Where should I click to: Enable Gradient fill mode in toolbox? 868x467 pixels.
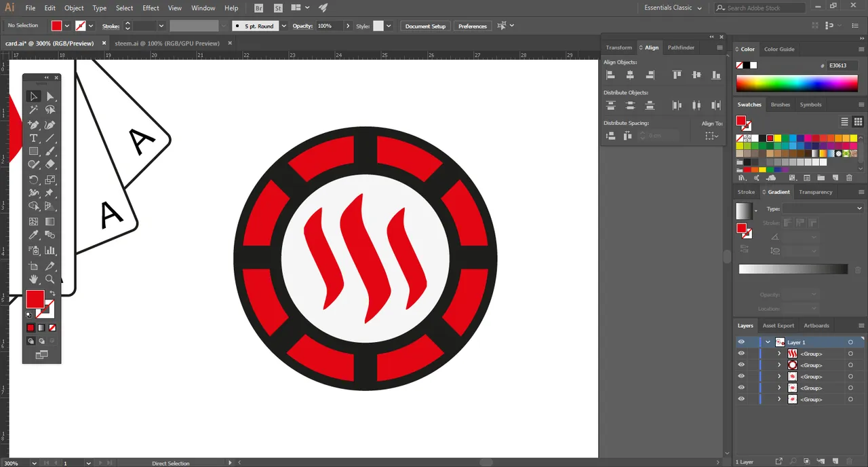tap(41, 328)
